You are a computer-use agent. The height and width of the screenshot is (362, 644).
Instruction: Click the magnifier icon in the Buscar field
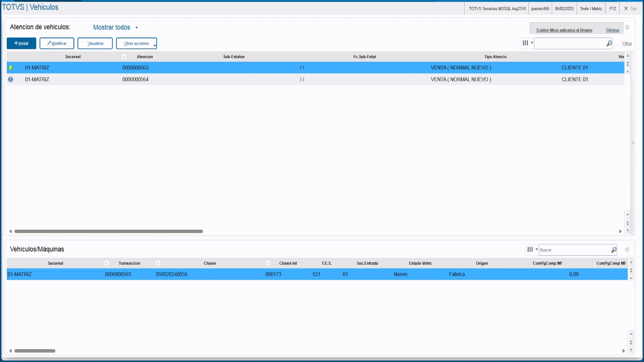613,250
